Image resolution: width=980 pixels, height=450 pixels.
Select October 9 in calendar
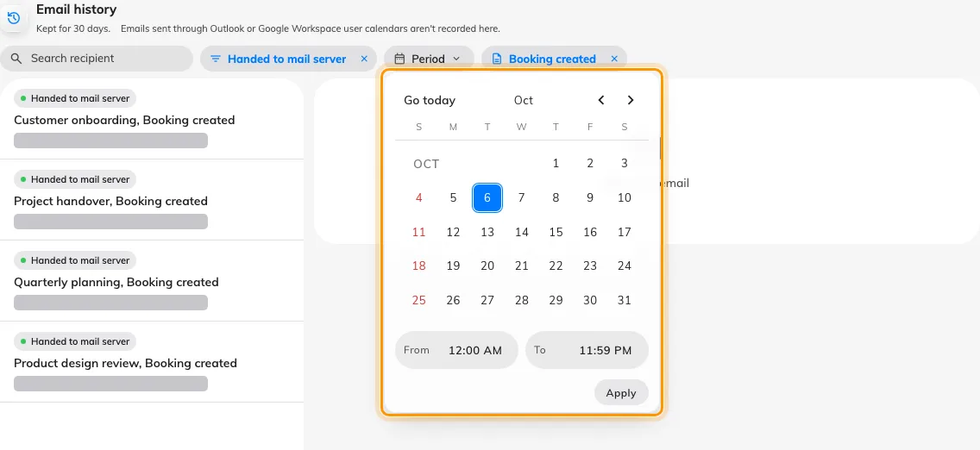click(590, 198)
